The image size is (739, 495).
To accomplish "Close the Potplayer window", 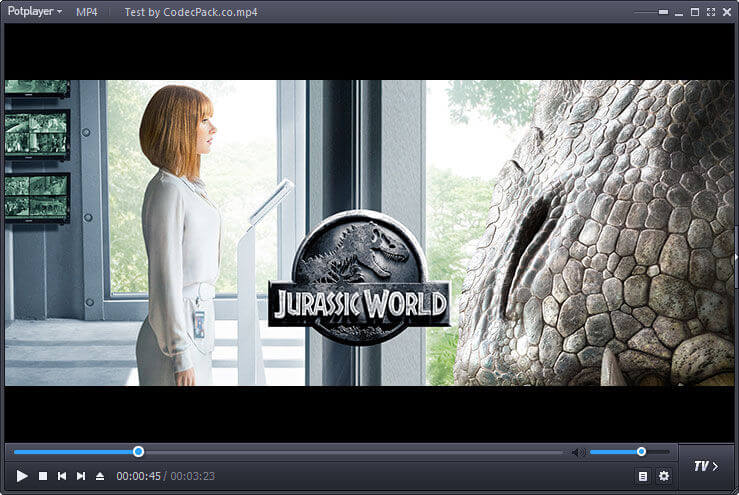I will (727, 12).
